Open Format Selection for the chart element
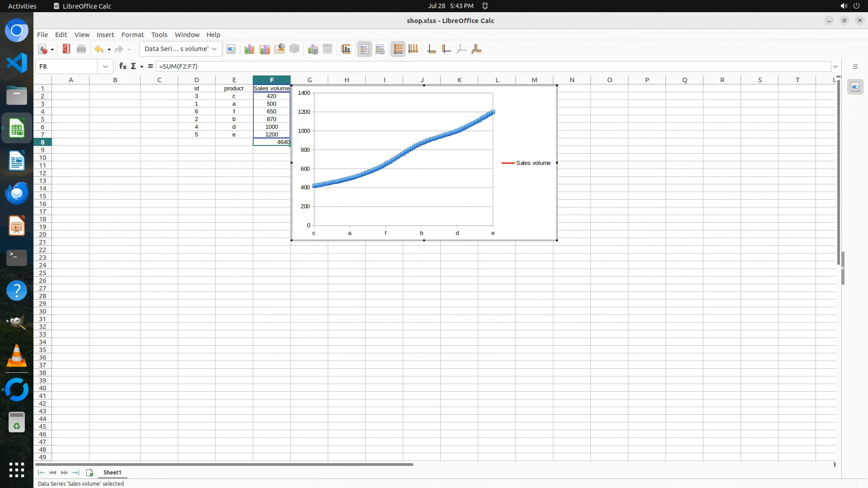Image resolution: width=868 pixels, height=488 pixels. (x=231, y=49)
